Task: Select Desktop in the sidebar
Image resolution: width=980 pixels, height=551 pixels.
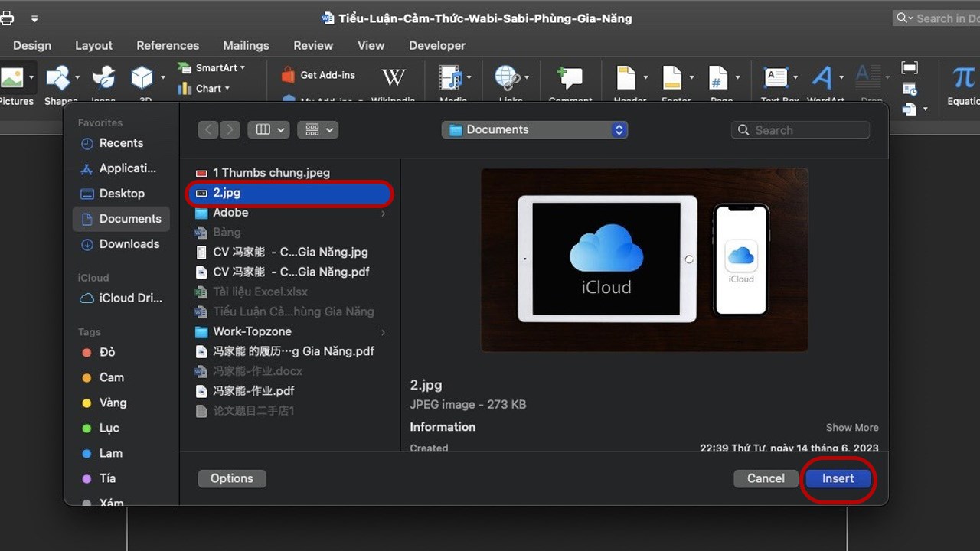Action: [x=121, y=194]
